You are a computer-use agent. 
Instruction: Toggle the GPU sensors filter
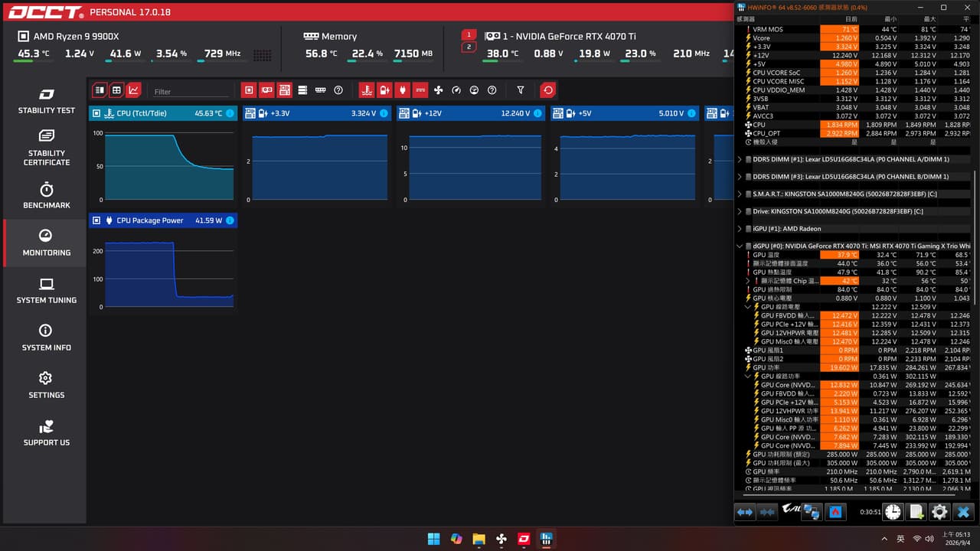(x=267, y=90)
